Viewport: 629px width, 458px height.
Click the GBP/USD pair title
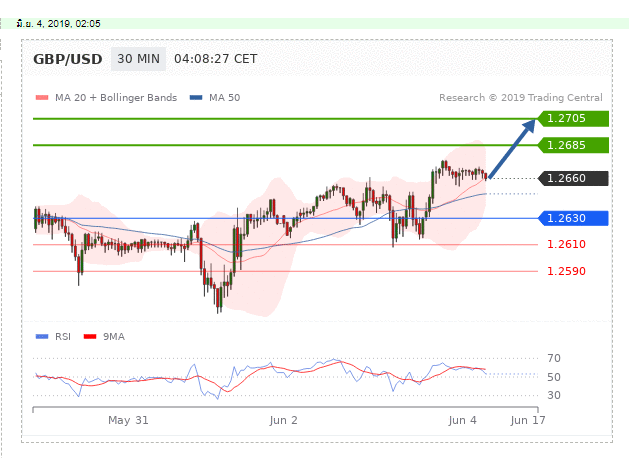(x=67, y=59)
